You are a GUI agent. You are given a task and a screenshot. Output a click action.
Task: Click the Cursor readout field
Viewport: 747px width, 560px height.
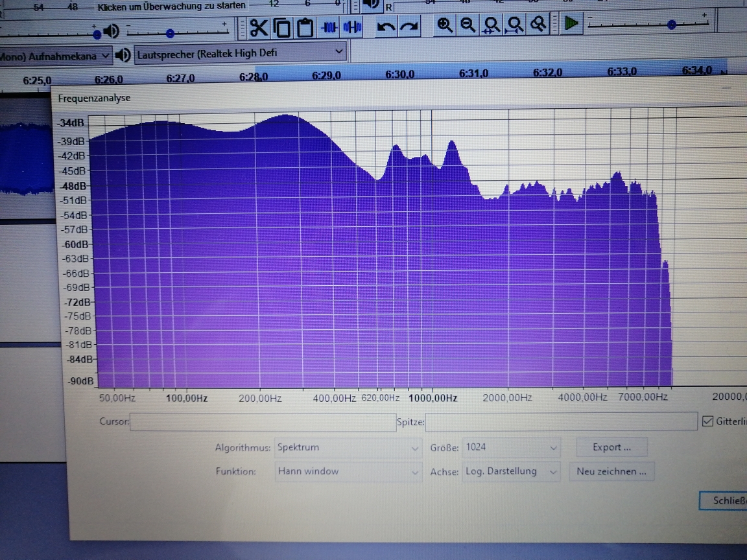pyautogui.click(x=263, y=422)
